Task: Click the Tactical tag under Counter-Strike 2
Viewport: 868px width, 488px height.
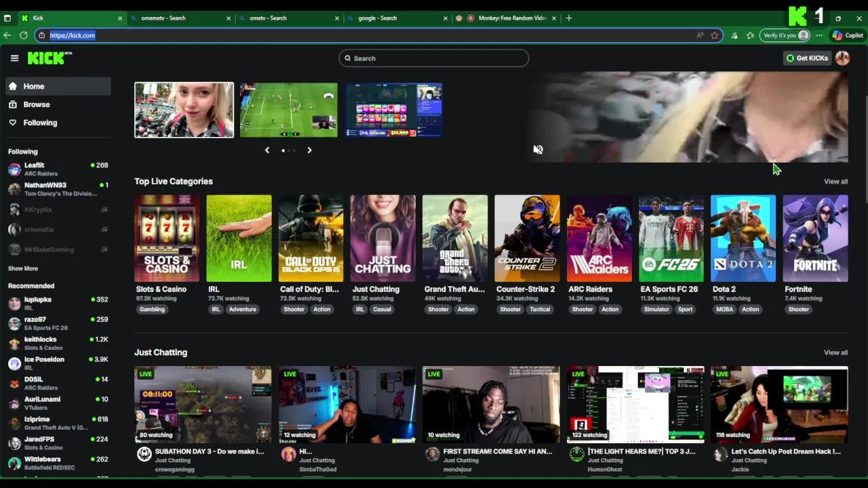Action: point(540,309)
